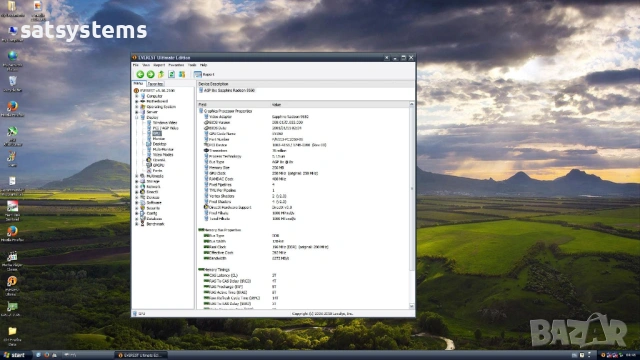The height and width of the screenshot is (360, 640).
Task: Select the CAS Latency (CL) row
Action: click(x=302, y=276)
